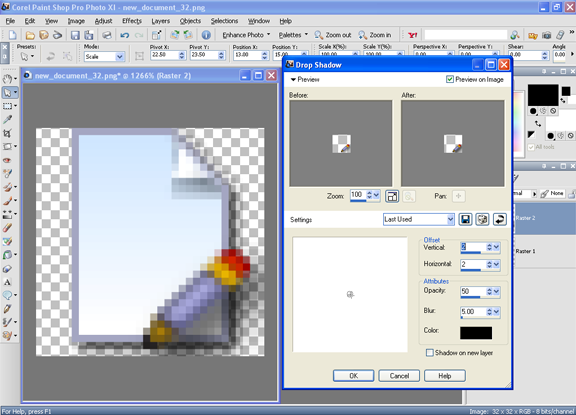576x415 pixels.
Task: Open the Opacity dropdown arrow
Action: click(x=496, y=291)
